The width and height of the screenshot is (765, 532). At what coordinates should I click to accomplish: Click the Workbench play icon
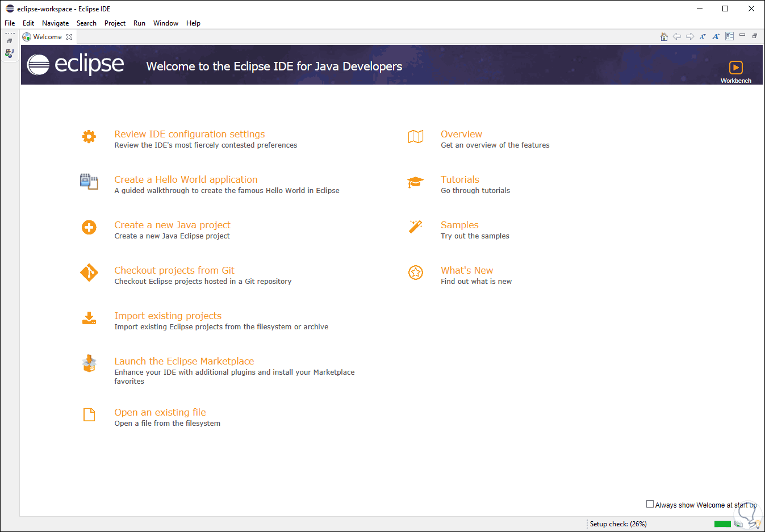point(736,68)
